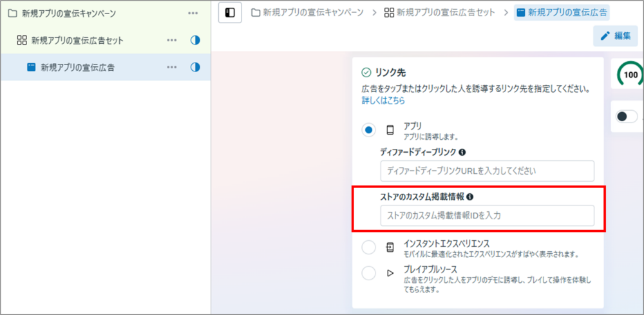Toggle the sidebar panel layout icon

click(230, 12)
